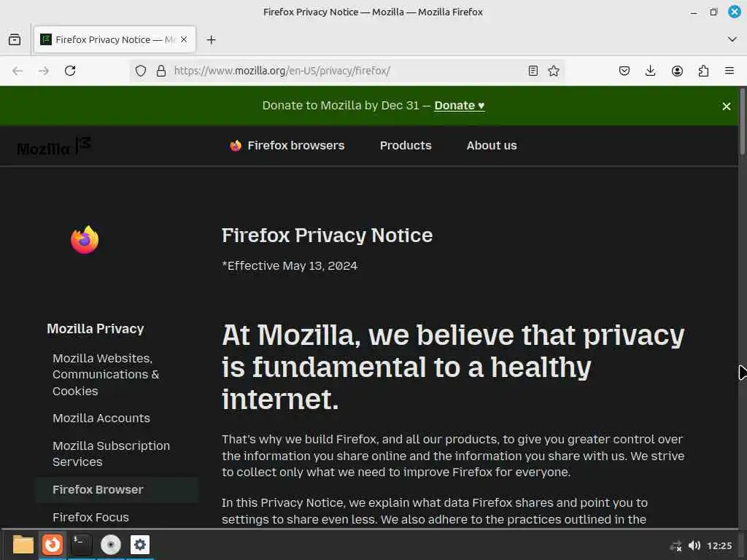Open Firefox hamburger application menu
747x560 pixels.
pos(729,71)
